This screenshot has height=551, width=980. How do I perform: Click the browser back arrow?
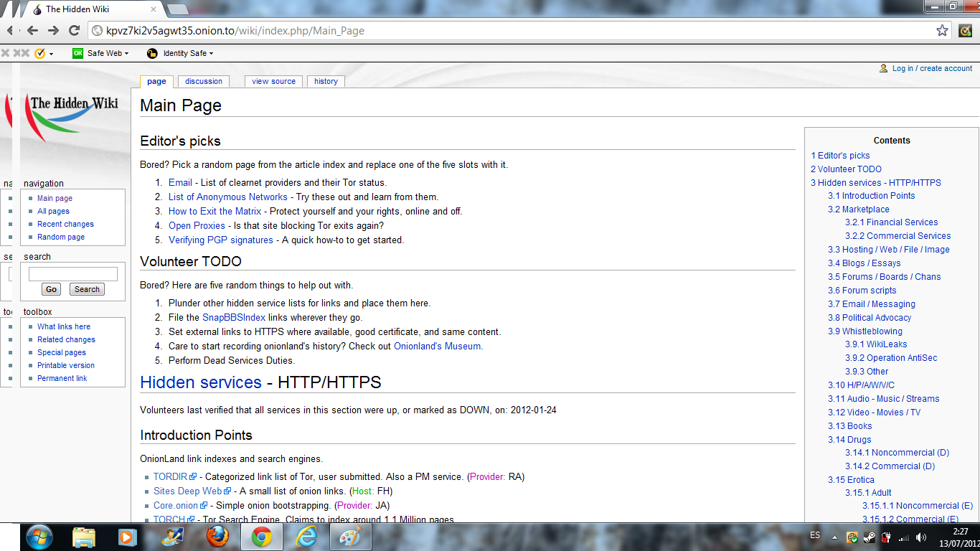click(x=32, y=30)
